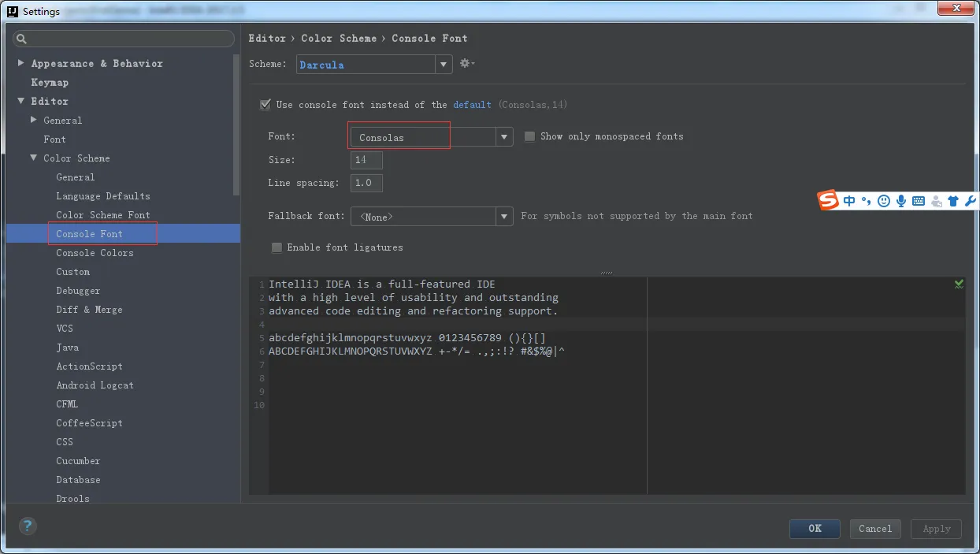The width and height of the screenshot is (980, 554).
Task: Open Debugger color settings
Action: [x=78, y=290]
